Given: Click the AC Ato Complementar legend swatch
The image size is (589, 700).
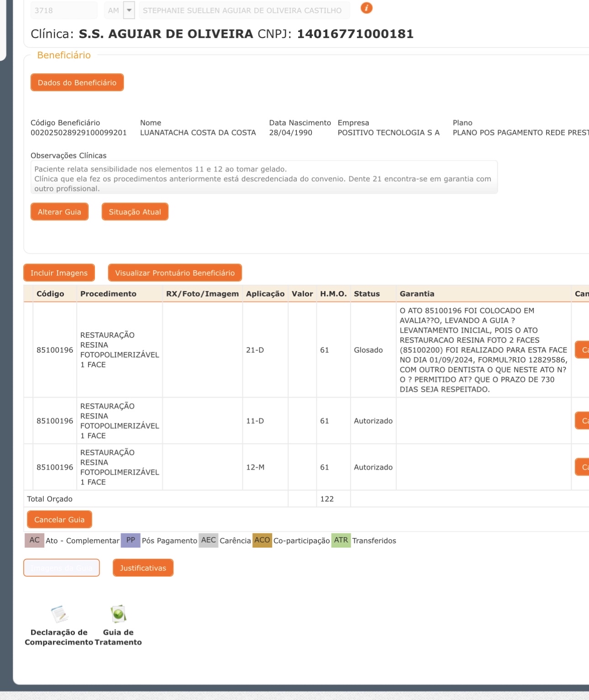Looking at the screenshot, I should click(34, 540).
